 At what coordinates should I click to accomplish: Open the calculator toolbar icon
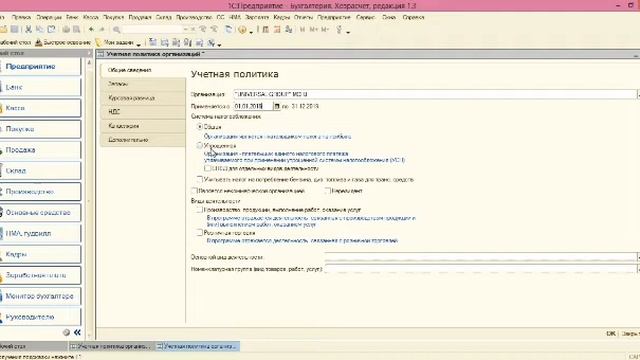[x=266, y=29]
